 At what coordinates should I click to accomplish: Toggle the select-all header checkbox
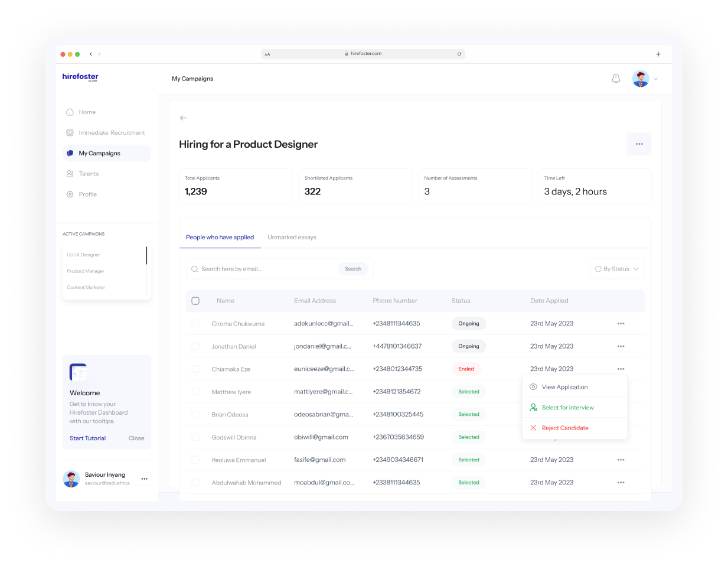pyautogui.click(x=195, y=301)
